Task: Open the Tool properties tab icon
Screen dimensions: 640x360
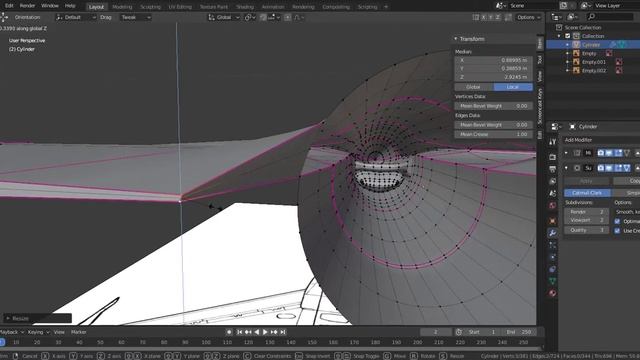Action: [x=552, y=142]
